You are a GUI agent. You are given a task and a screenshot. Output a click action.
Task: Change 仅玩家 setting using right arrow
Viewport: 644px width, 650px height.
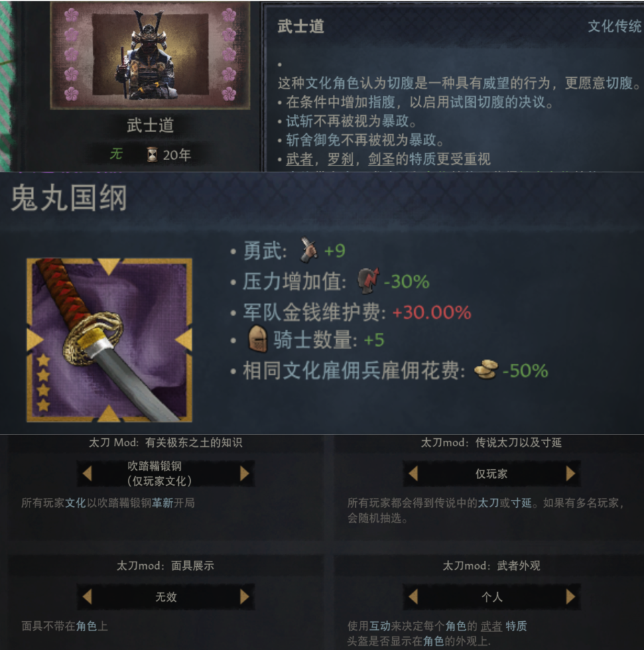(570, 473)
